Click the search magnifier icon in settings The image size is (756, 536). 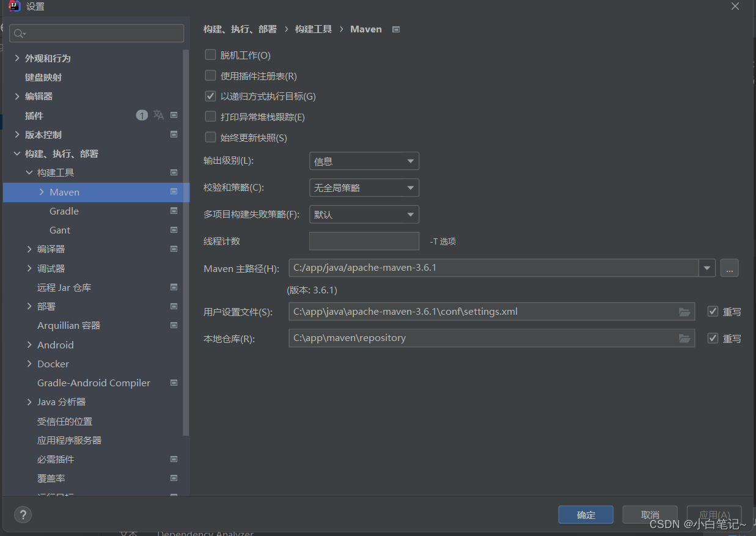pos(20,33)
